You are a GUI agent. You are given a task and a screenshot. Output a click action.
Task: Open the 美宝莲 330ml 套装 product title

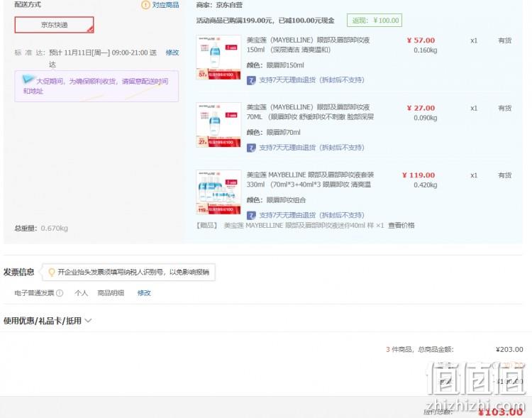(x=310, y=180)
